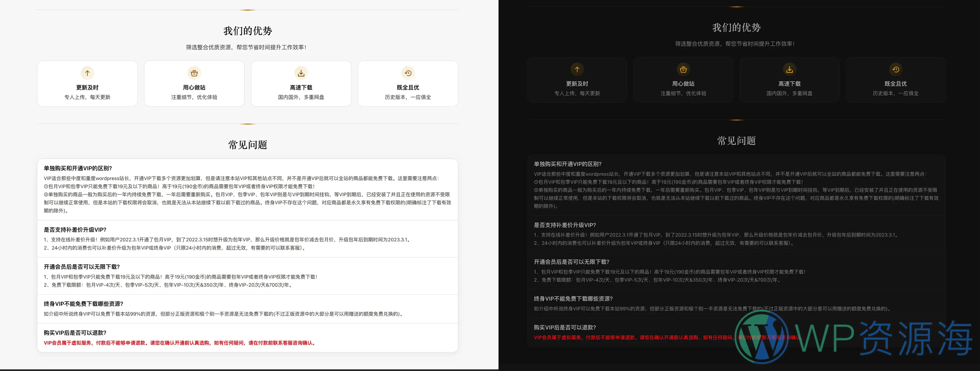Expand the 单独购买和开通VIP的区别 FAQ entry
Screen dimensions: 980x371
click(77, 168)
